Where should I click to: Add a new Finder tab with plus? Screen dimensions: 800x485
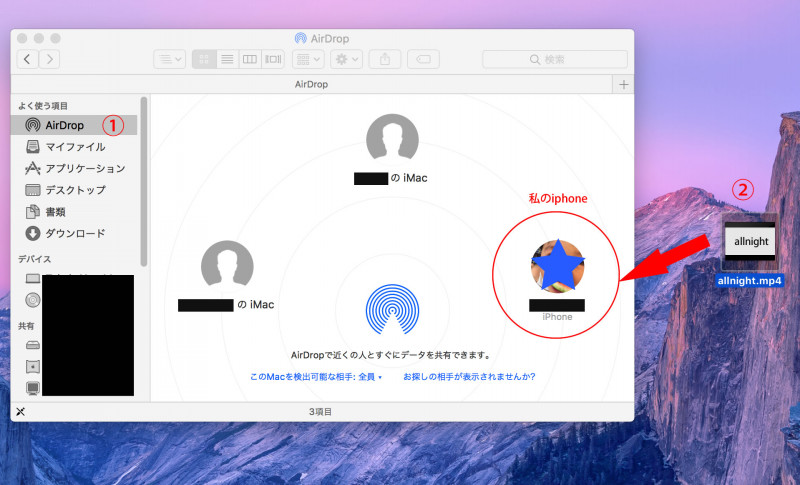pyautogui.click(x=623, y=85)
